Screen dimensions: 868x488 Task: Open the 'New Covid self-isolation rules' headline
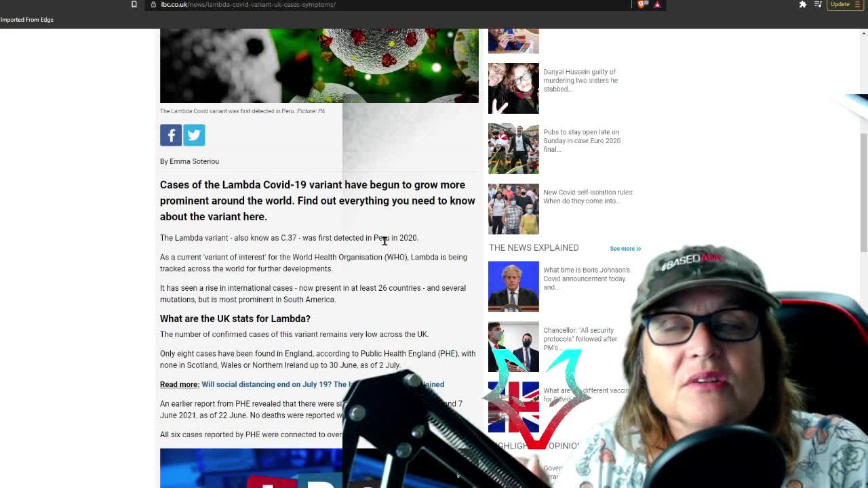coord(588,197)
